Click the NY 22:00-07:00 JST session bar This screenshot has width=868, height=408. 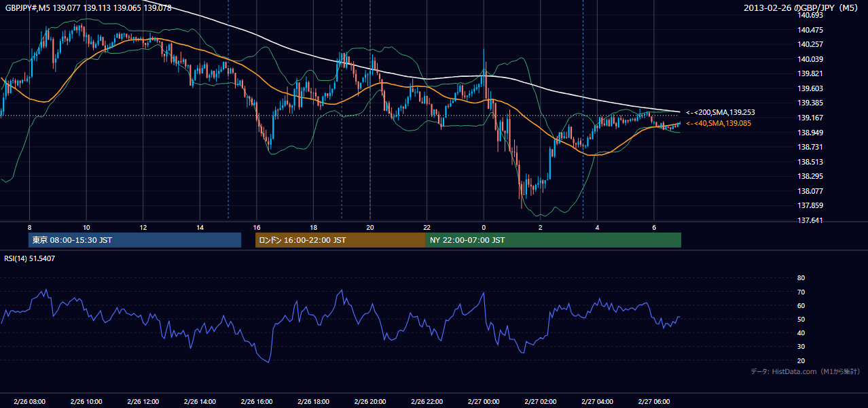click(554, 240)
